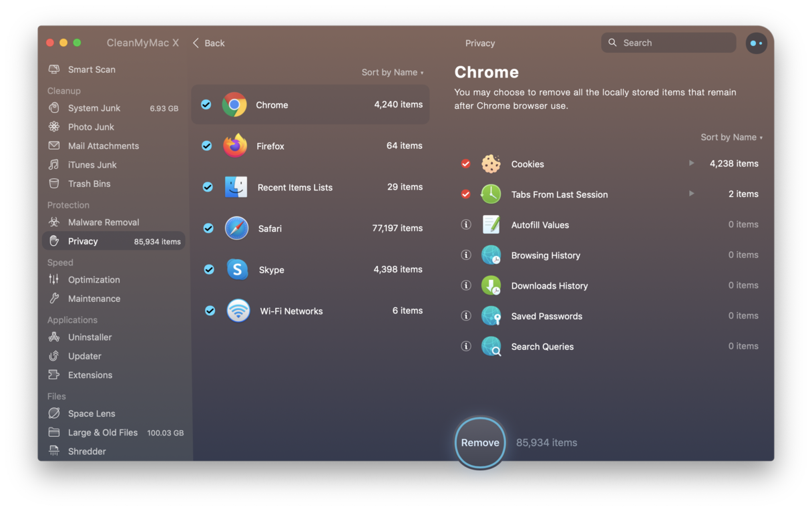Screen dimensions: 812x511
Task: Uncheck the Firefox checkbox
Action: tap(207, 146)
